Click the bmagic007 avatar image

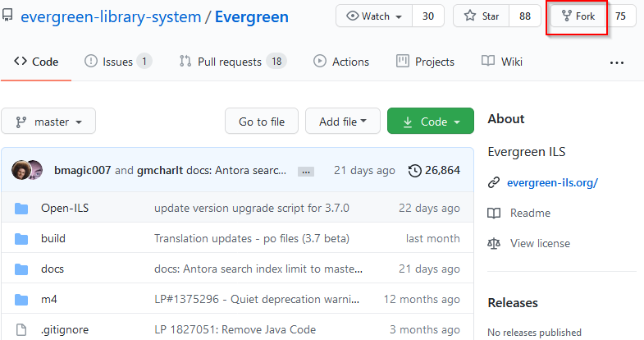(x=21, y=170)
